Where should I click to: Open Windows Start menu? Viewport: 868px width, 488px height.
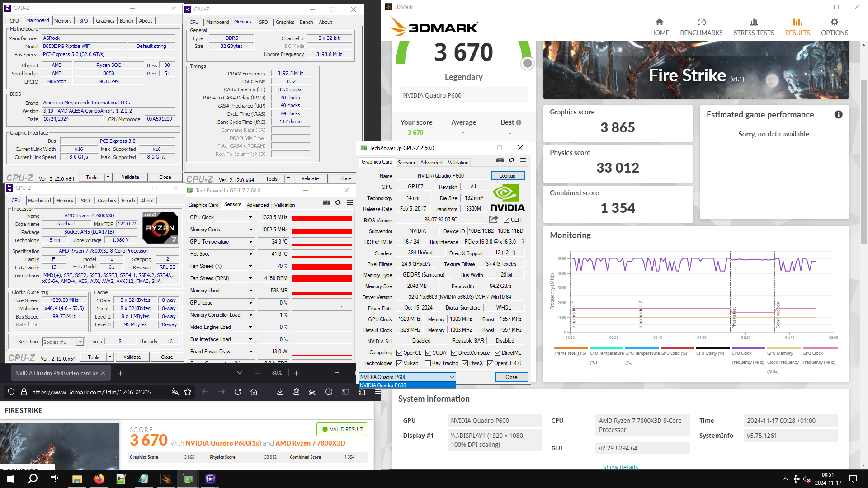11,479
